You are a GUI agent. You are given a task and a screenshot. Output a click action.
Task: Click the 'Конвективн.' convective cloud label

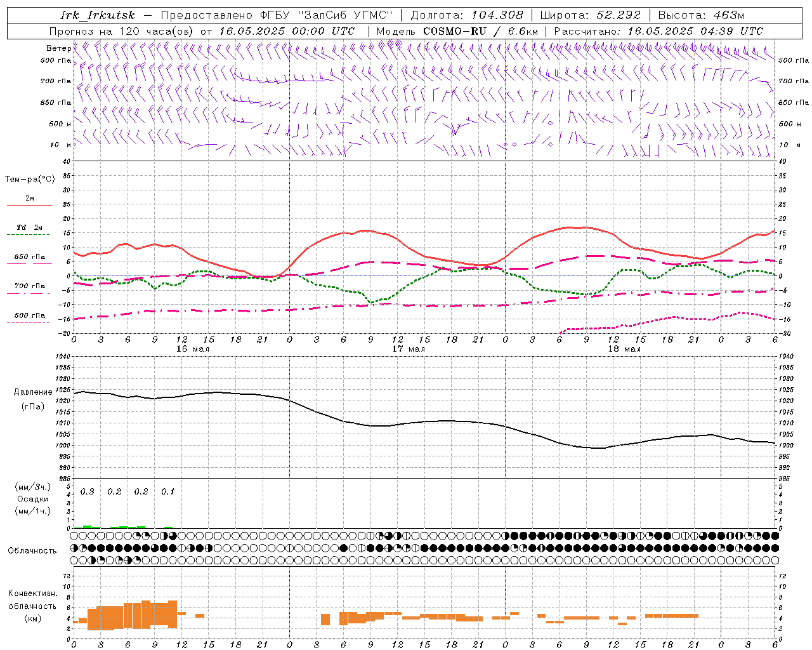click(33, 594)
